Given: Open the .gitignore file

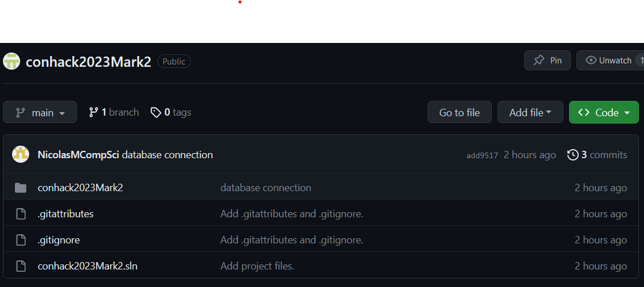Looking at the screenshot, I should (59, 240).
